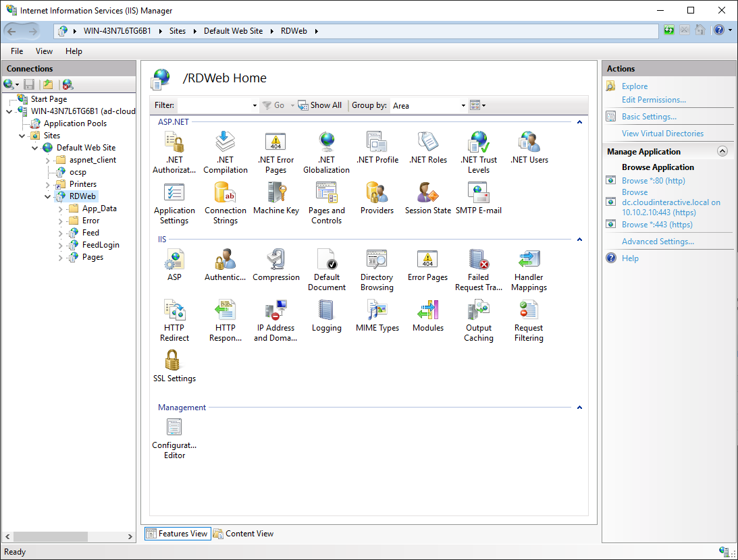Click View Virtual Directories link
Image resolution: width=738 pixels, height=560 pixels.
point(662,134)
